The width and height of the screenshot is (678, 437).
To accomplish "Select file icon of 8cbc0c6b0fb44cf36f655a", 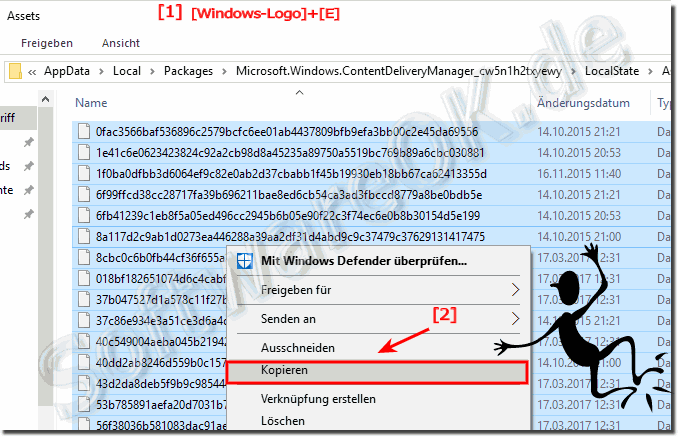I will [x=84, y=258].
